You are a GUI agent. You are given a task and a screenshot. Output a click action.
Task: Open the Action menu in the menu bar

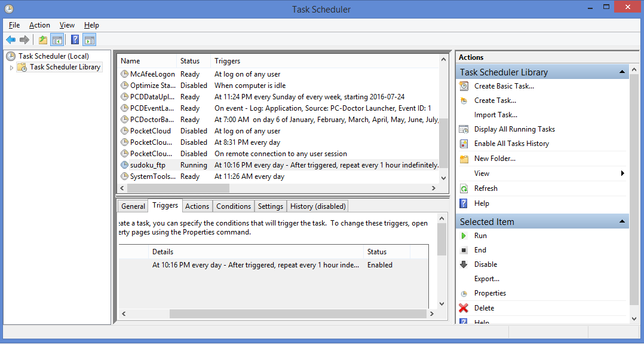click(x=39, y=25)
